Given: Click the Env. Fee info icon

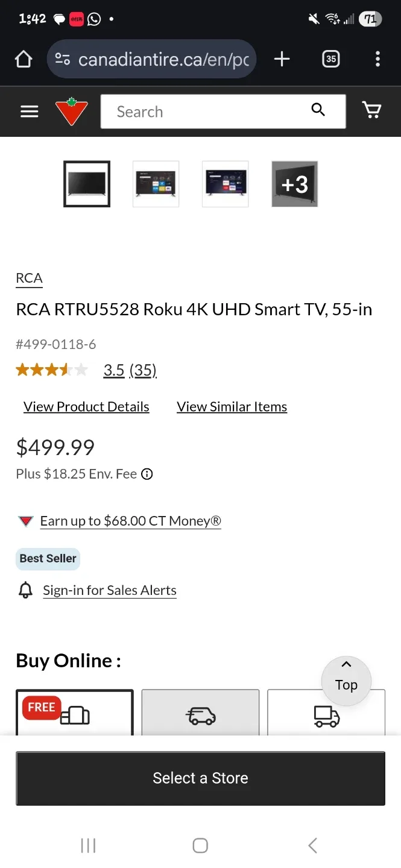Looking at the screenshot, I should click(147, 474).
